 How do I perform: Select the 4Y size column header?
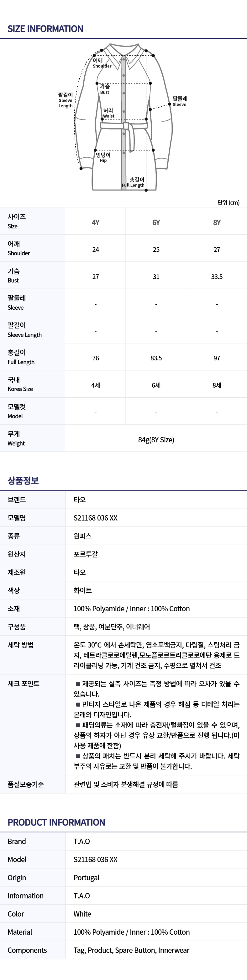[x=95, y=222]
